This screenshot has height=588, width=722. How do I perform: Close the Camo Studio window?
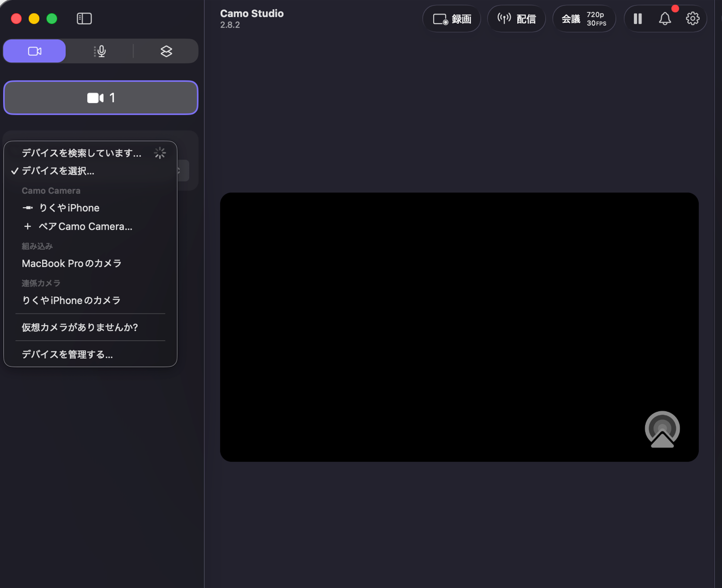coord(17,19)
